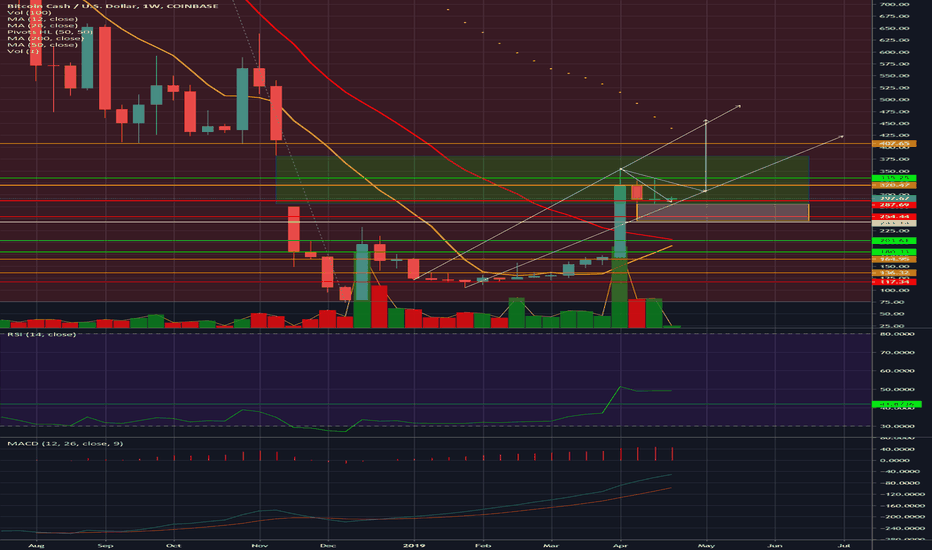The height and width of the screenshot is (550, 932).
Task: Click the vertical white measurement arrow near May
Action: tap(706, 156)
